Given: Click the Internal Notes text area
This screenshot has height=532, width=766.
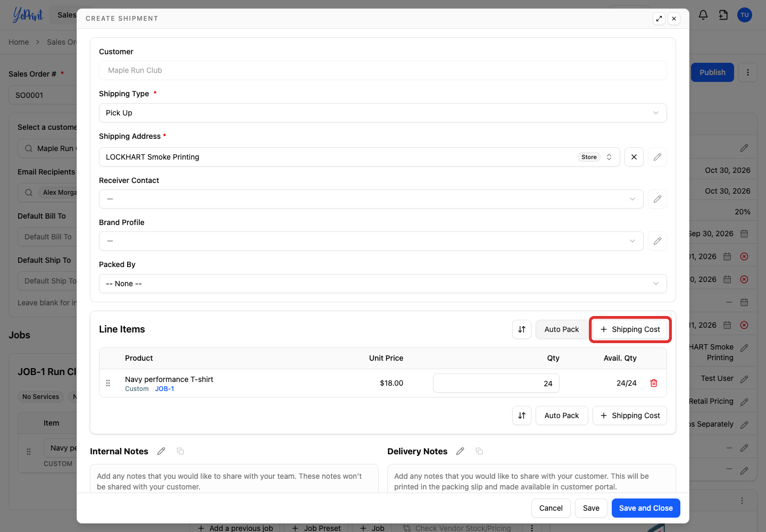Looking at the screenshot, I should pos(234,479).
